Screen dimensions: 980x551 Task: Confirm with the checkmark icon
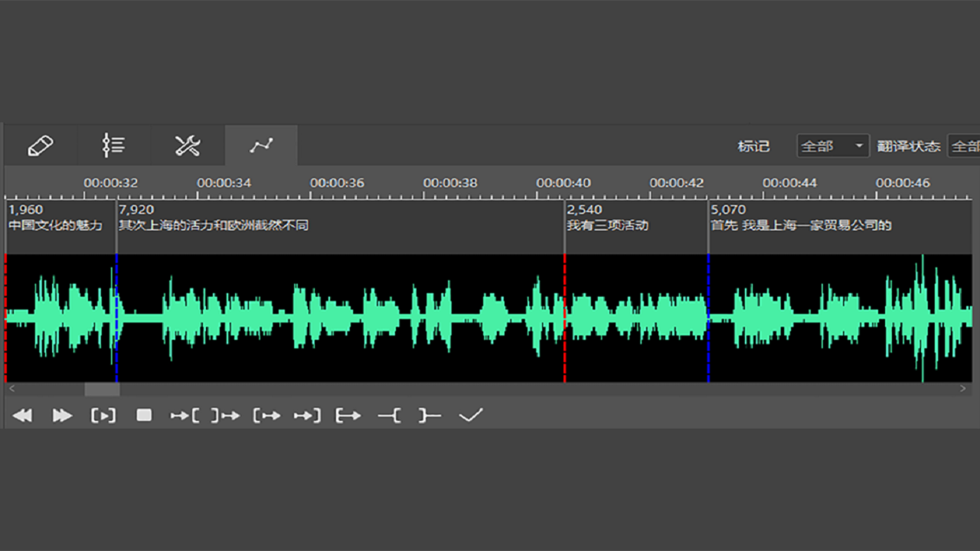(x=471, y=416)
